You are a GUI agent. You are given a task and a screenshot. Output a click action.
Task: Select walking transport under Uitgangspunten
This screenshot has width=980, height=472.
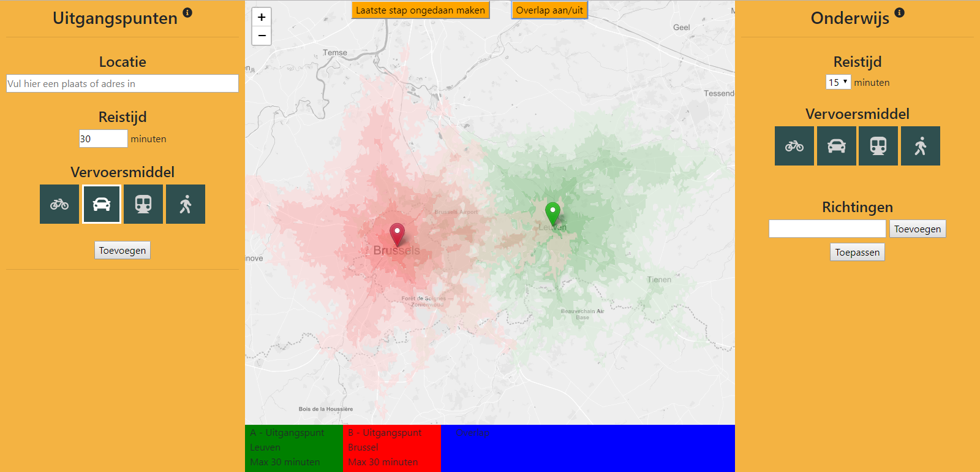click(x=186, y=204)
